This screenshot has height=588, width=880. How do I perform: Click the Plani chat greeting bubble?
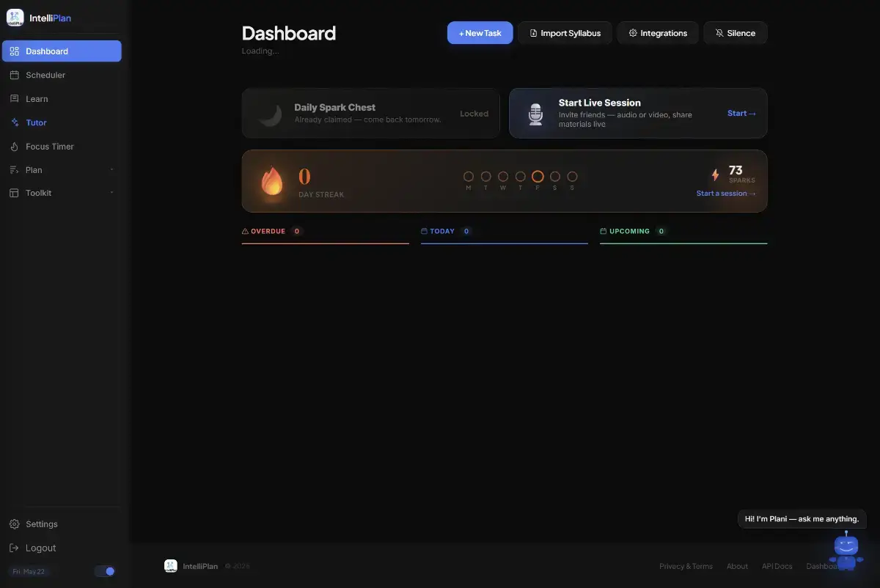pyautogui.click(x=802, y=519)
